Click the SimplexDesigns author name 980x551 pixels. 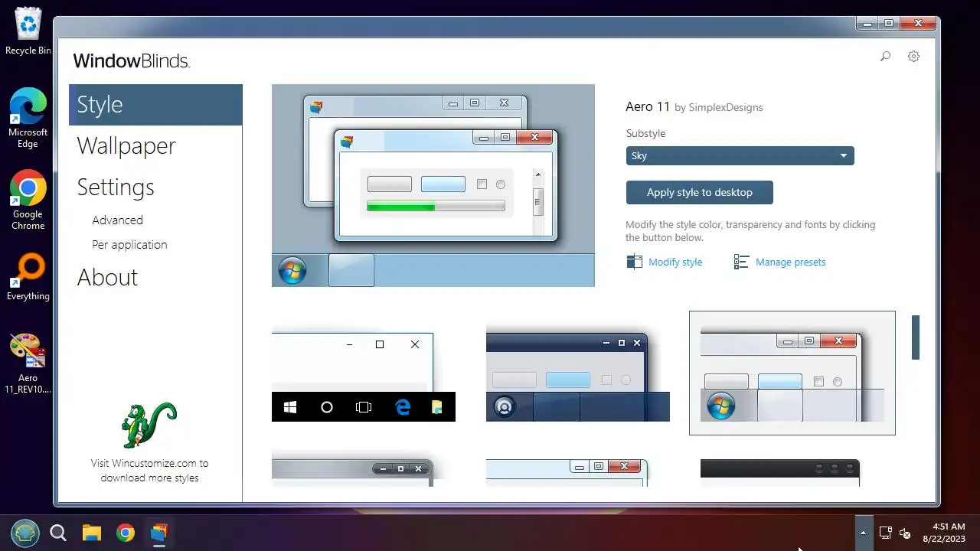[x=726, y=108]
